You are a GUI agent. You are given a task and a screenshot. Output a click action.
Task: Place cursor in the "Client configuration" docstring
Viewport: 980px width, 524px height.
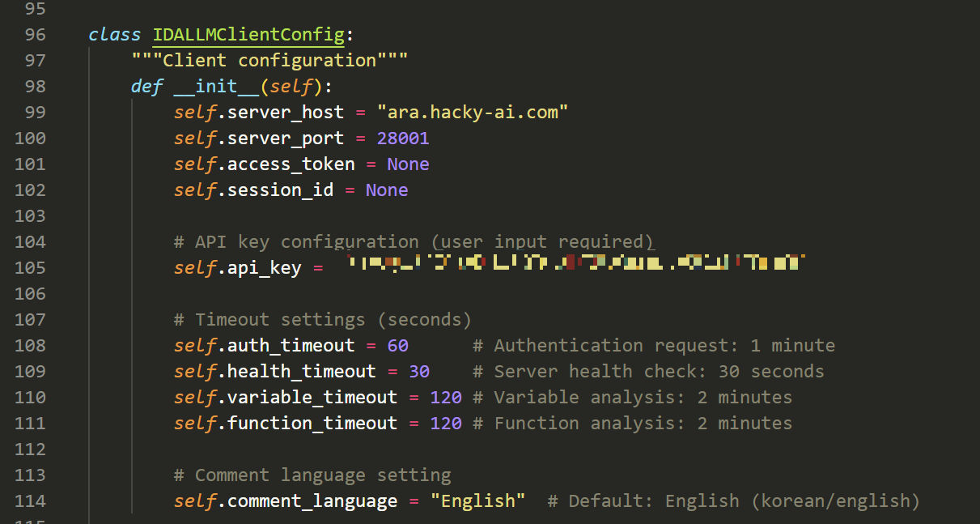[x=270, y=61]
